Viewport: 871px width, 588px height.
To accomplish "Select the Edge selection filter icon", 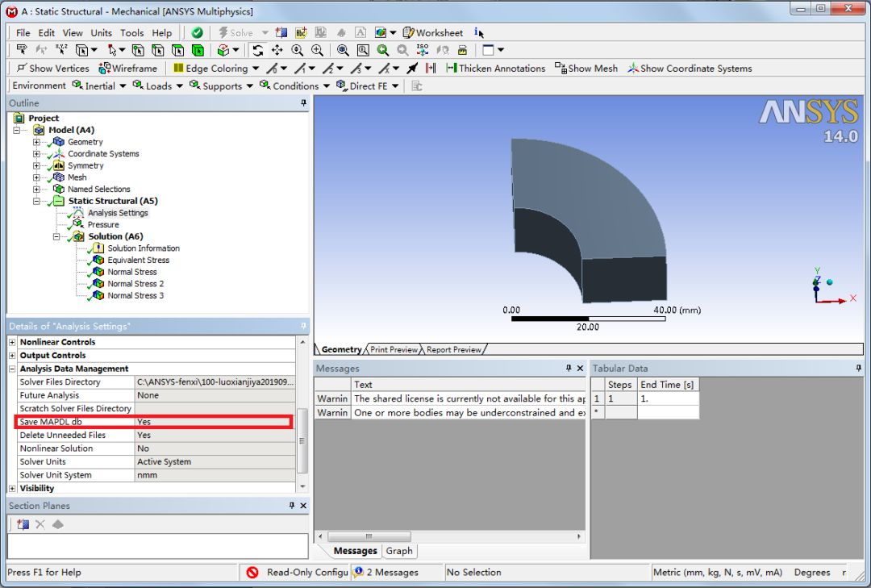I will pos(158,51).
